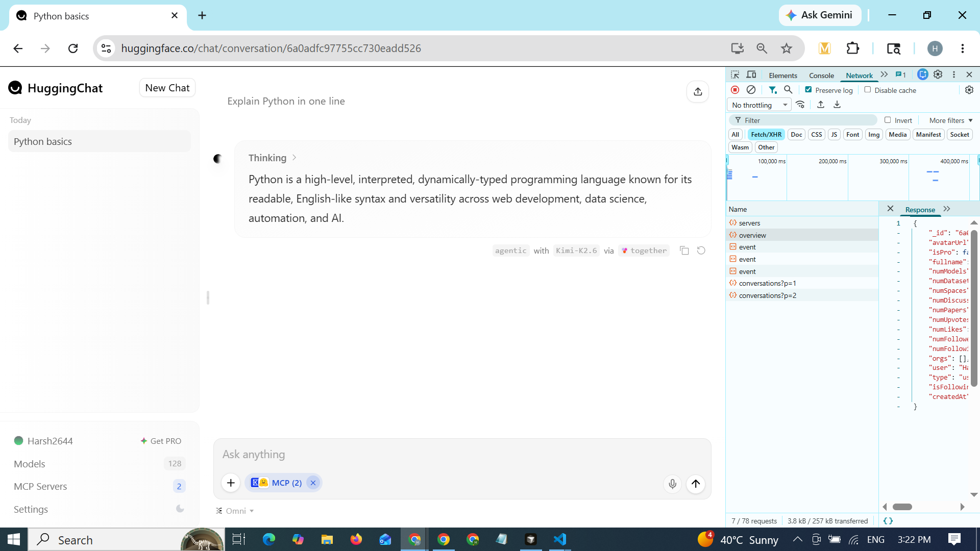980x551 pixels.
Task: Click Get PRO link
Action: pyautogui.click(x=161, y=441)
